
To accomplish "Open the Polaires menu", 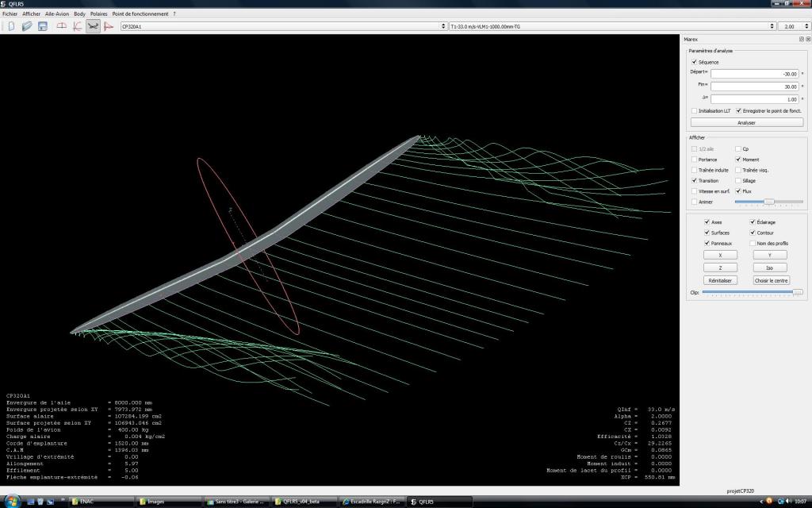I will point(99,14).
